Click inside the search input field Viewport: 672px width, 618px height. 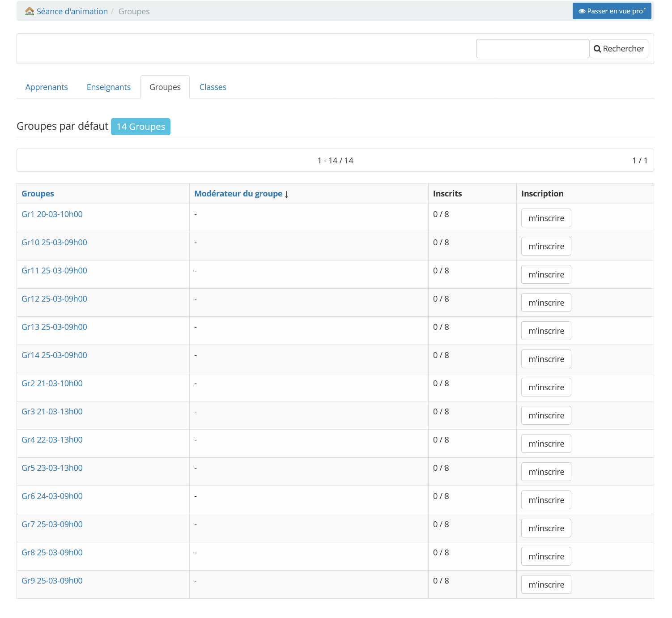[532, 48]
